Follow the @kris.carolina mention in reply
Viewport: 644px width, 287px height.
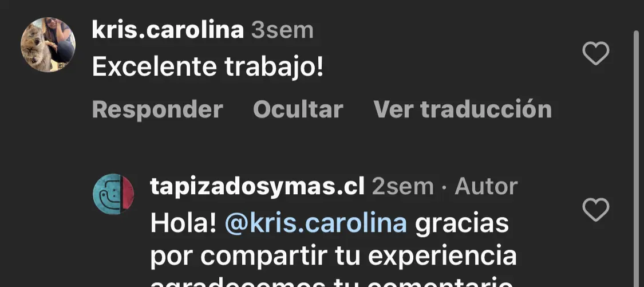(316, 223)
